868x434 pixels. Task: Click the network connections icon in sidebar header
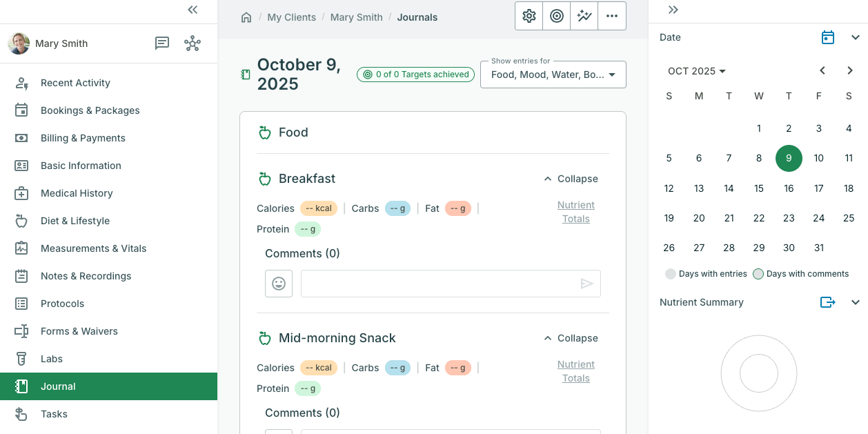click(x=193, y=43)
